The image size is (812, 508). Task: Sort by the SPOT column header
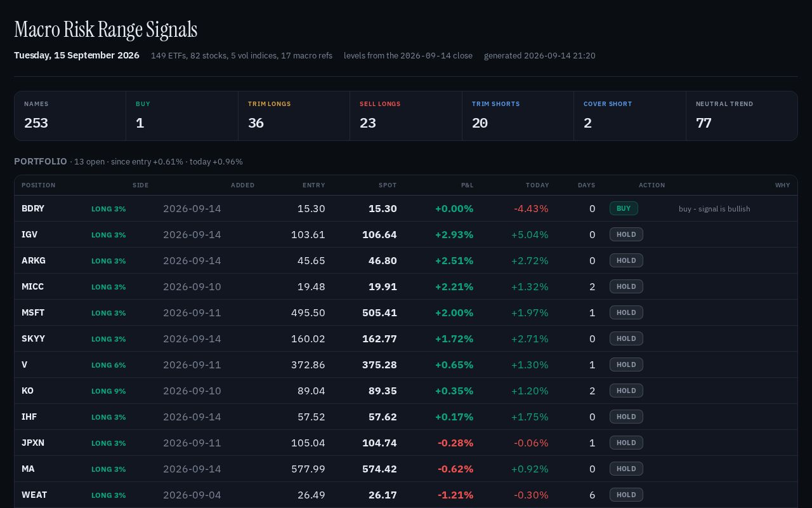coord(388,185)
